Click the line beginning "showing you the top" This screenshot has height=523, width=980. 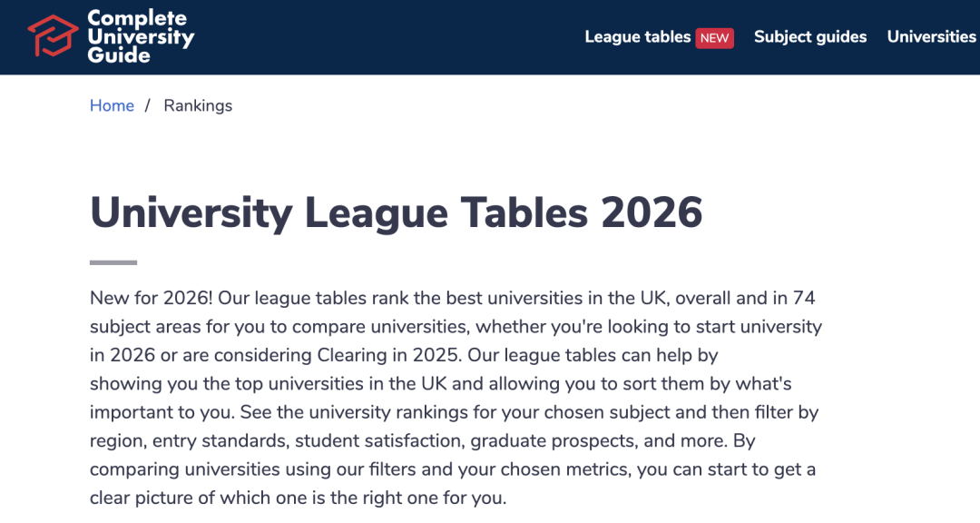pos(440,384)
